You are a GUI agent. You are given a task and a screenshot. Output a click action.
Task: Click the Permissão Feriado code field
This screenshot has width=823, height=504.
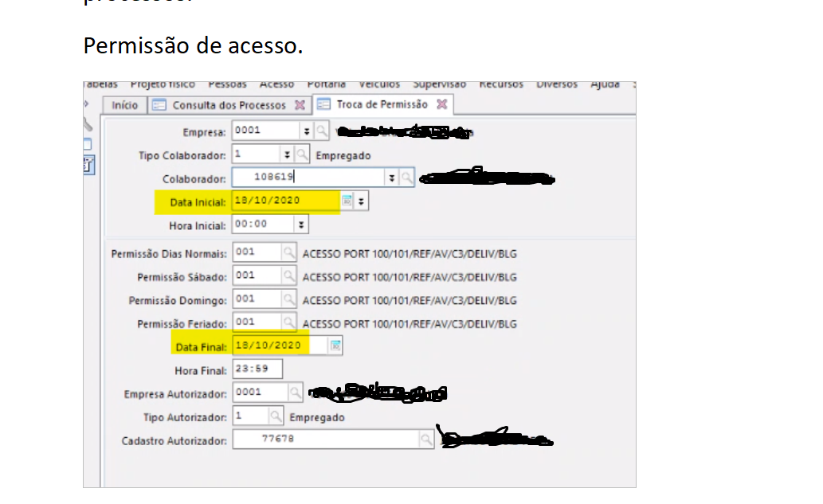coord(255,322)
